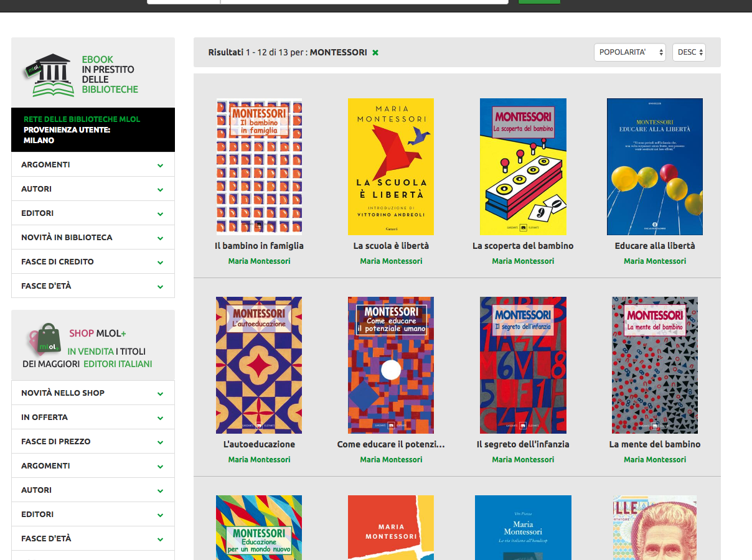Open Il segreto dell'infanzia book cover
752x560 pixels.
(523, 365)
